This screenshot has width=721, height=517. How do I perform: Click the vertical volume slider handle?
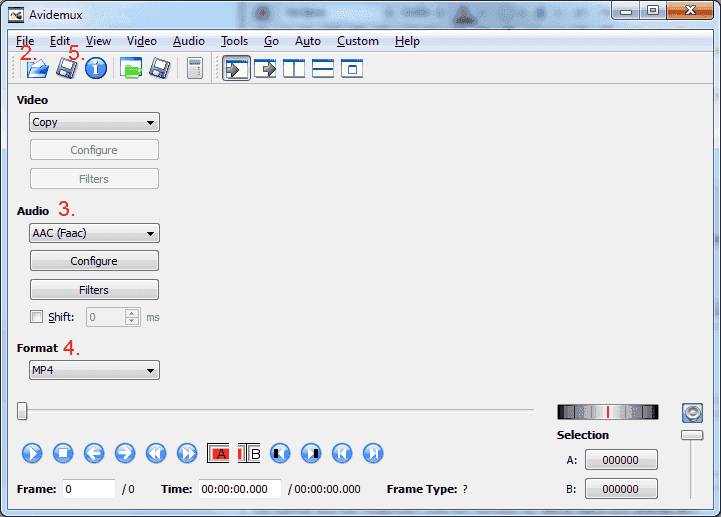click(x=692, y=435)
